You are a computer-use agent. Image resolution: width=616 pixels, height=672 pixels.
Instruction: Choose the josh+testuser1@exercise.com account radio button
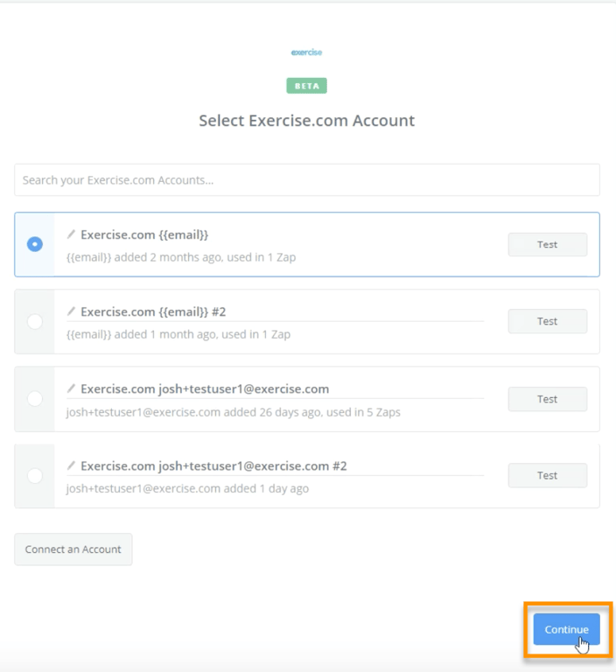pyautogui.click(x=35, y=399)
